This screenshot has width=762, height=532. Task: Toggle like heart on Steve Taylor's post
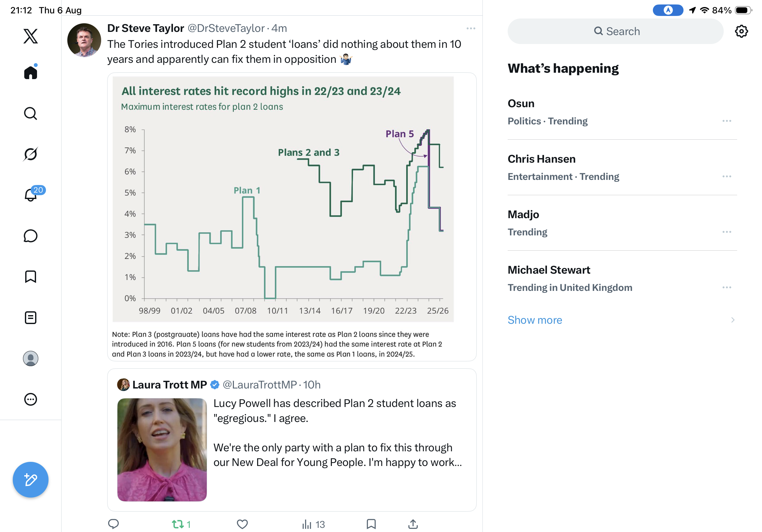pyautogui.click(x=242, y=524)
